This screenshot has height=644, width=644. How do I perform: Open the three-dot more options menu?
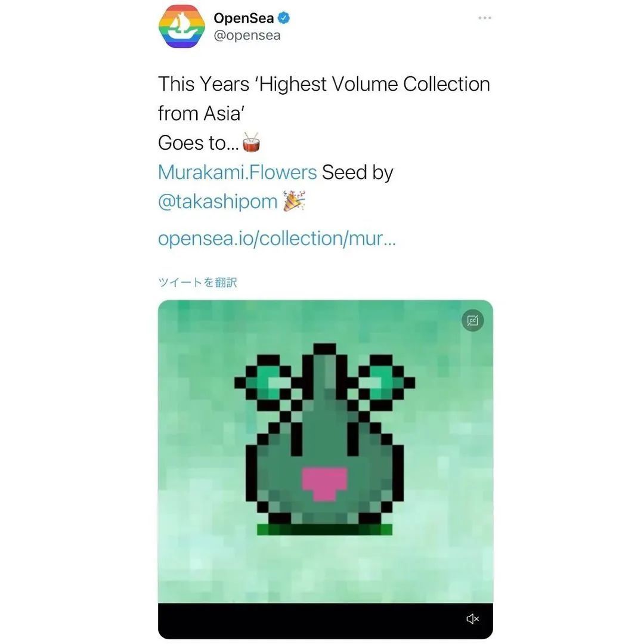[485, 18]
